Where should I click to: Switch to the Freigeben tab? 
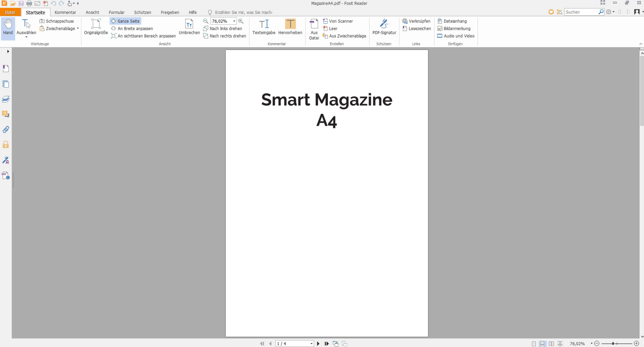[170, 12]
